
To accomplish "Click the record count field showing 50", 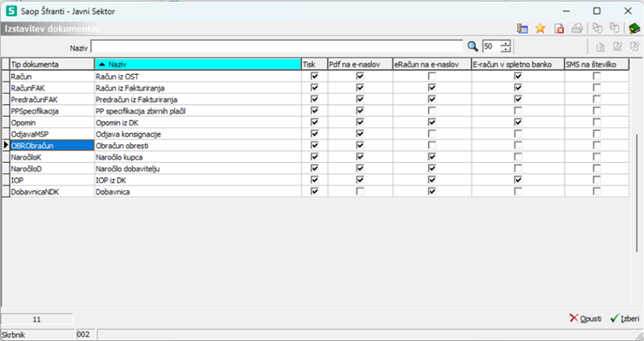I will [492, 46].
